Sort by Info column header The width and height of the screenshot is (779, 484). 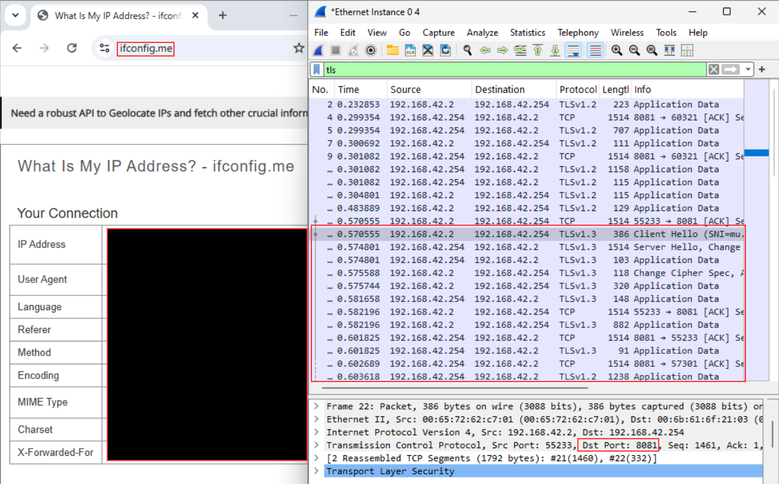coord(688,89)
